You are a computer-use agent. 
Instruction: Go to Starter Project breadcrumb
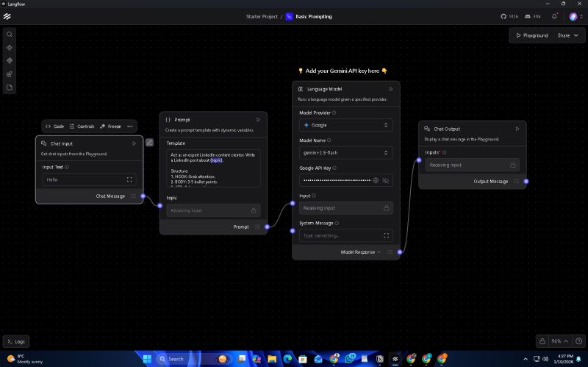coord(262,16)
